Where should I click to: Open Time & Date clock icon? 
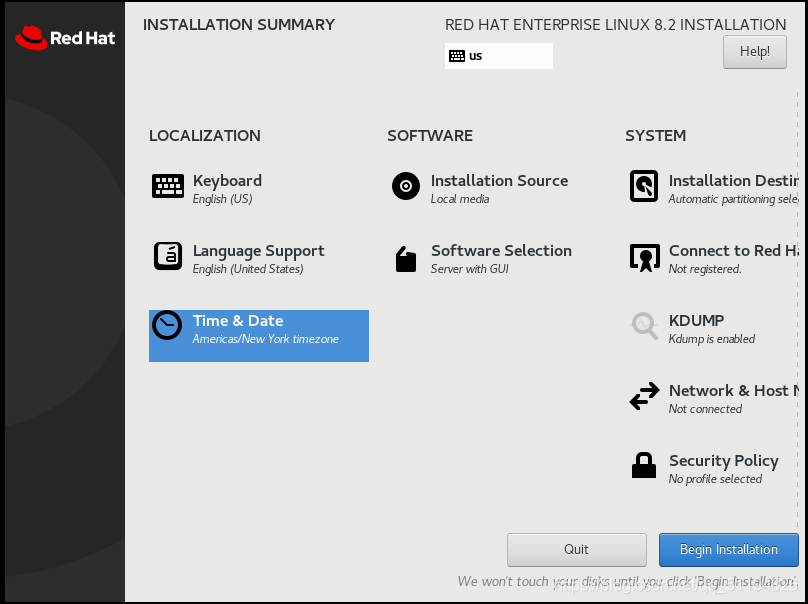coord(167,325)
